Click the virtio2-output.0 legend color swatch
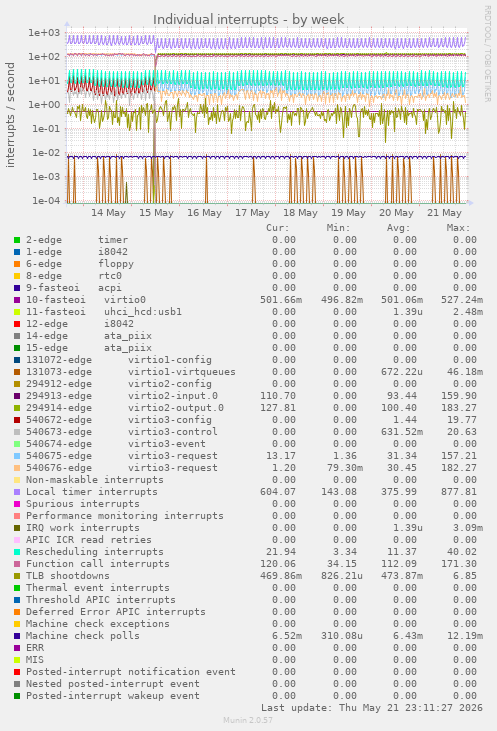The image size is (497, 731). [x=17, y=408]
